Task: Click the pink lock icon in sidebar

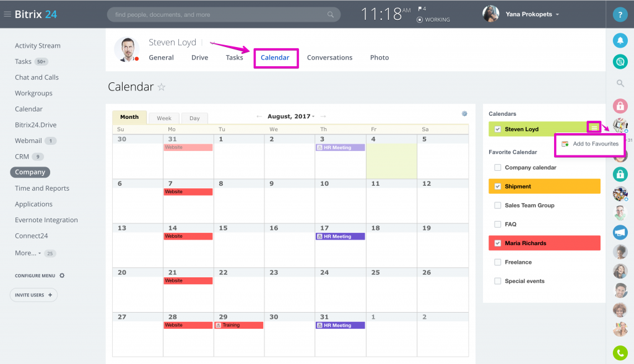Action: coord(620,106)
